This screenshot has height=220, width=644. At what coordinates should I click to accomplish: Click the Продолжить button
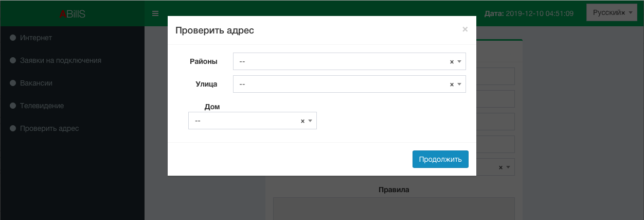(440, 159)
